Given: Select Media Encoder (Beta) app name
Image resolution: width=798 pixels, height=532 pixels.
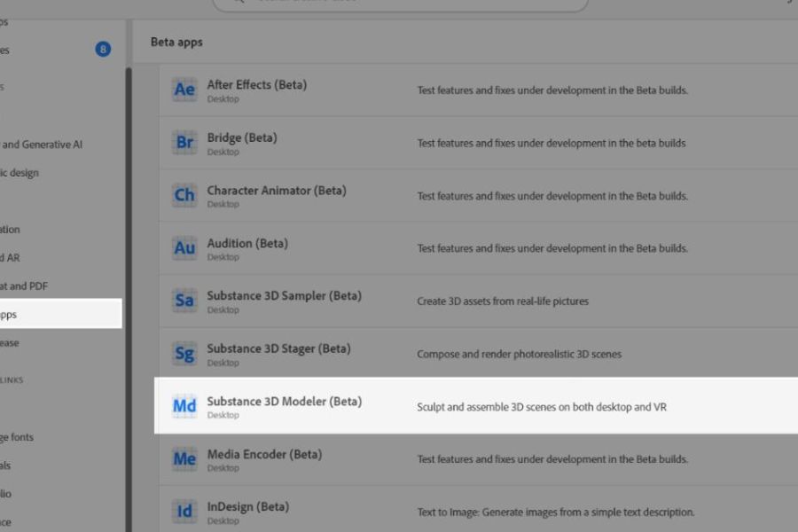Looking at the screenshot, I should (x=264, y=454).
